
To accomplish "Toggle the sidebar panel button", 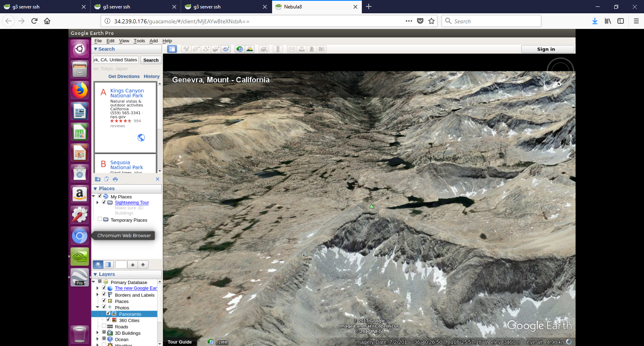I will pyautogui.click(x=172, y=49).
